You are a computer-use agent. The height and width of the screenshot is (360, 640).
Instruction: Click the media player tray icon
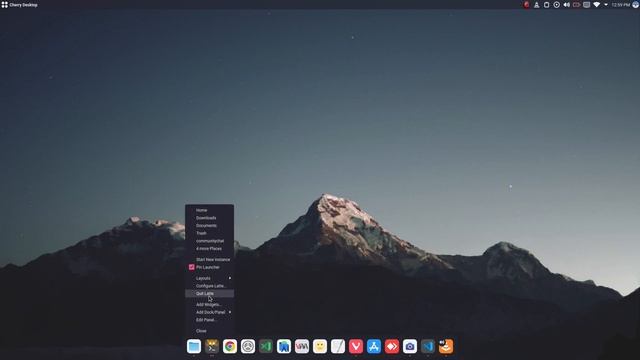(557, 5)
